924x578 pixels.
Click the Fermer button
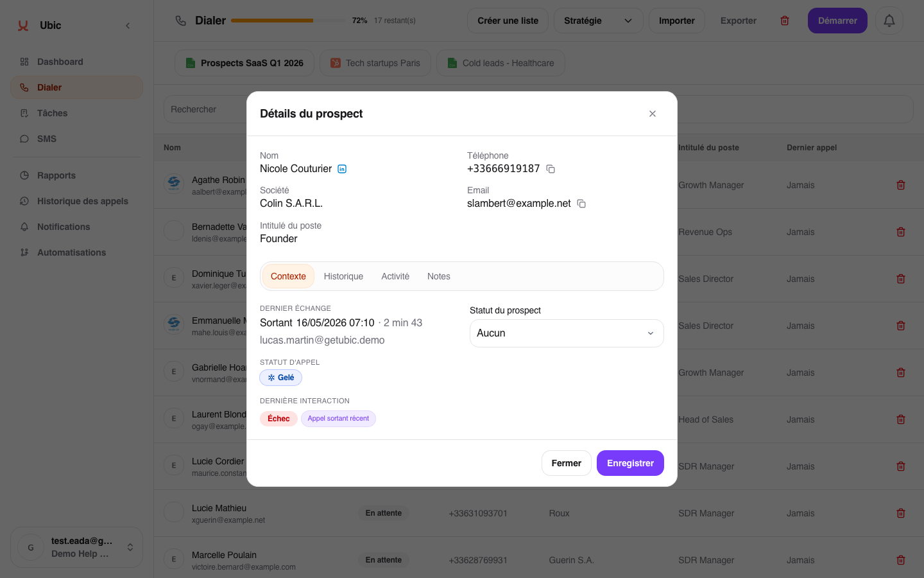pyautogui.click(x=567, y=463)
